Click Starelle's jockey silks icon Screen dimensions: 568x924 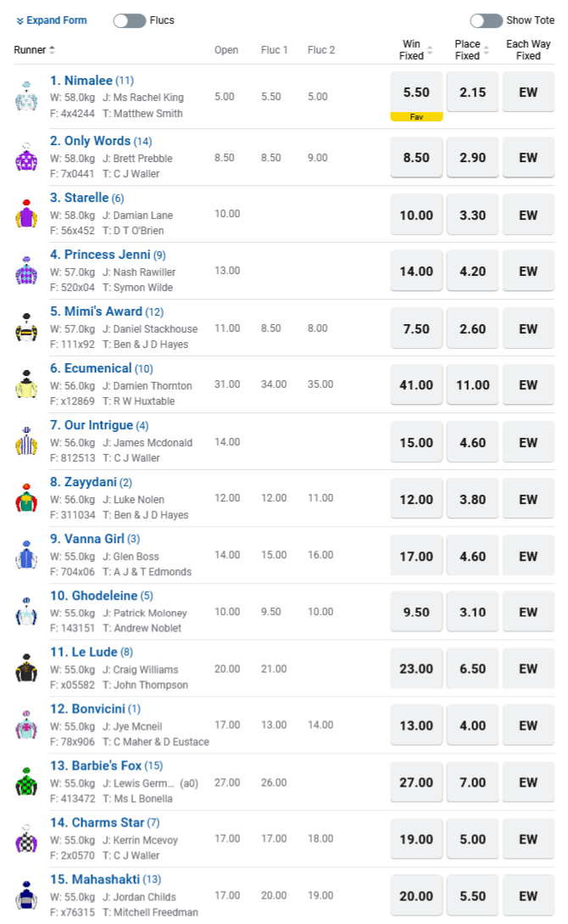click(26, 214)
